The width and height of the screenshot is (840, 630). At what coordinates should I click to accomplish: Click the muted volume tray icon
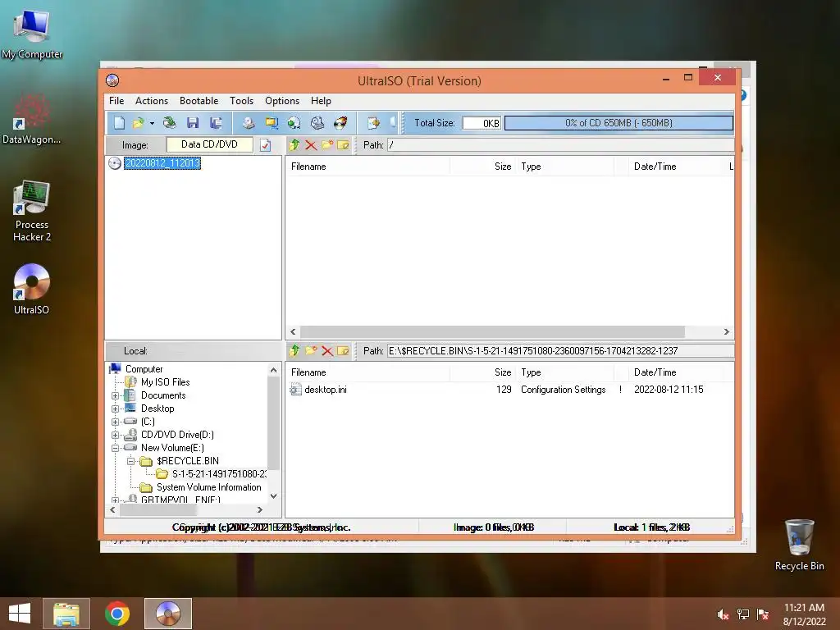tap(724, 614)
